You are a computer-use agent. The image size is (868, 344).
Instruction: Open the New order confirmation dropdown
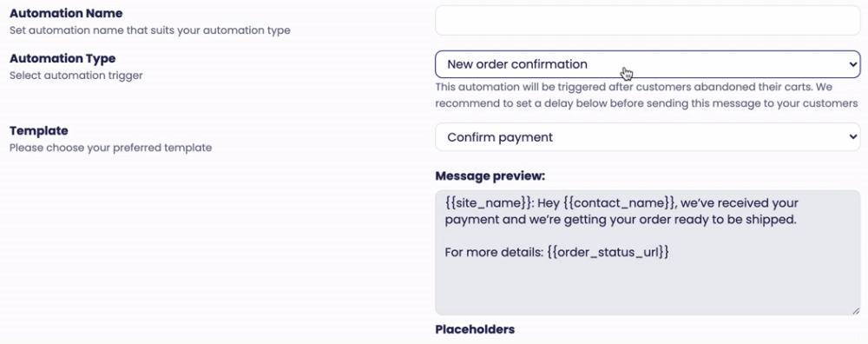[x=648, y=64]
